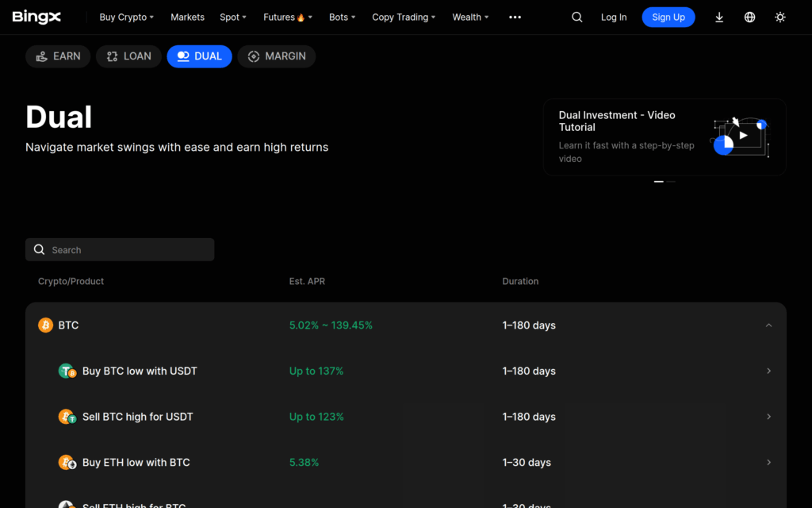Click the BTC-ETH pair icon for Buy ETH low
This screenshot has width=812, height=508.
coord(67,463)
